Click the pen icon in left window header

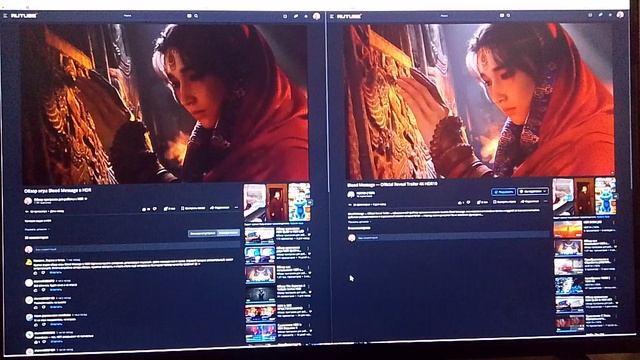click(x=296, y=16)
